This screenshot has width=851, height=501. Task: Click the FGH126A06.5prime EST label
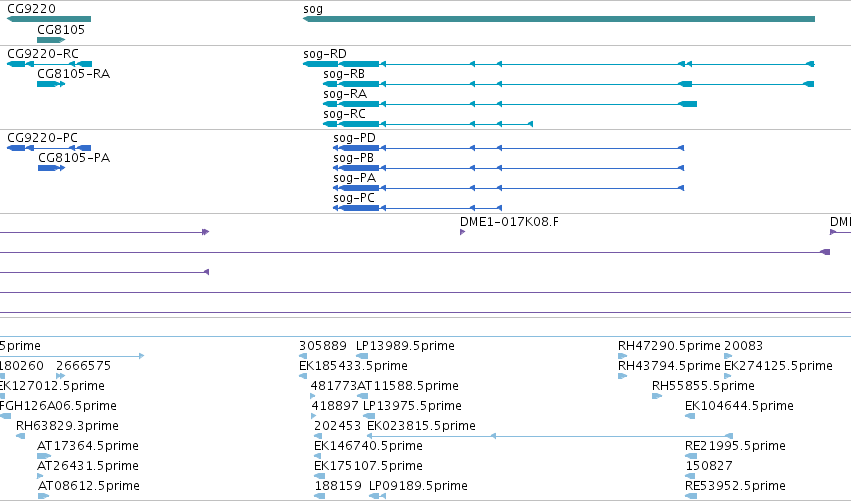[x=58, y=406]
